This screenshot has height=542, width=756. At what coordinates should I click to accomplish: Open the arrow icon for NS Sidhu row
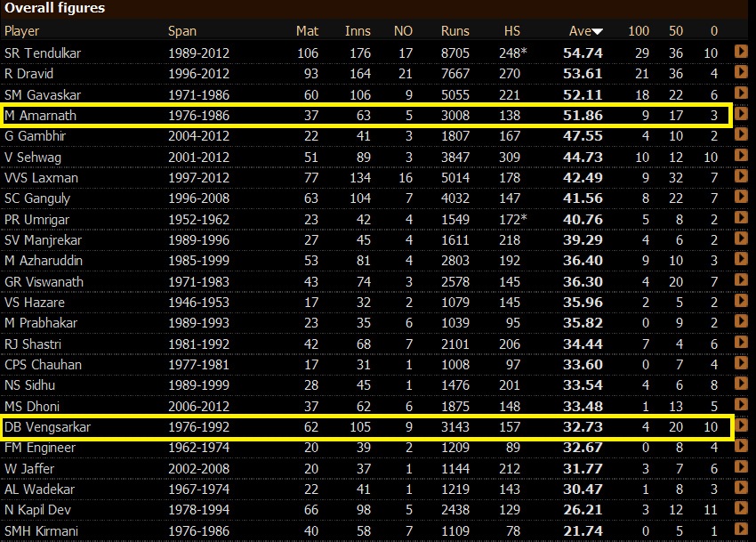741,384
